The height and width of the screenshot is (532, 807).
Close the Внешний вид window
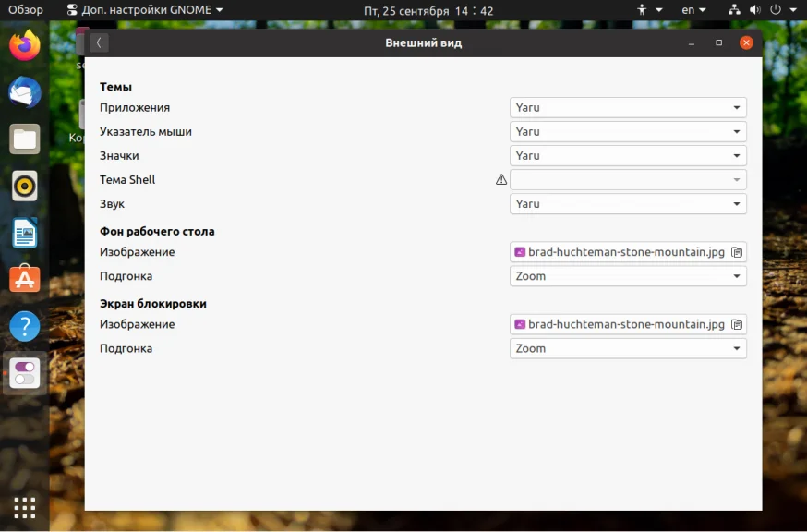coord(746,42)
